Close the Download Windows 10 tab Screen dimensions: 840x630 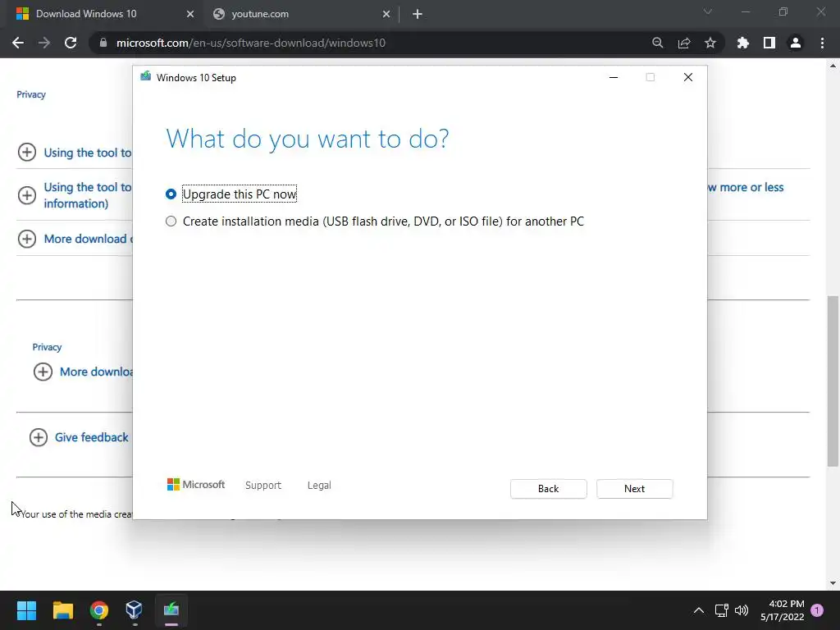click(190, 15)
